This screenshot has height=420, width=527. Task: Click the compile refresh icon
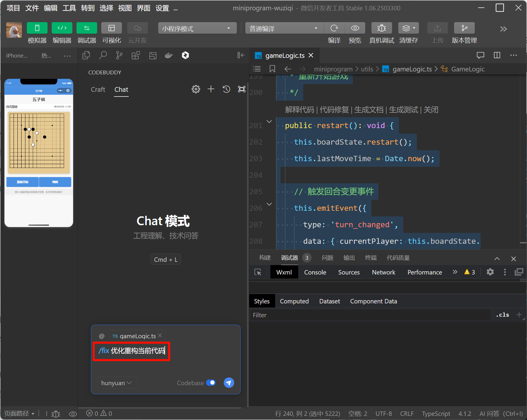334,28
